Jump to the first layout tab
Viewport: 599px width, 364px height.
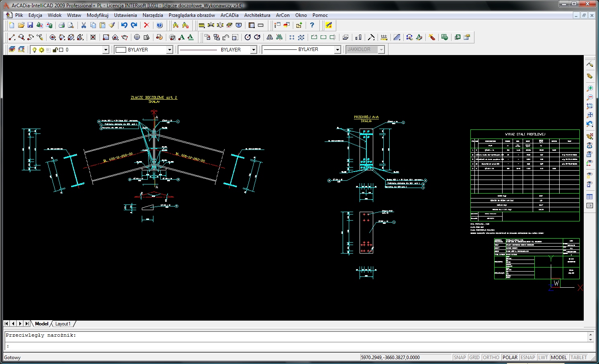tap(6, 323)
